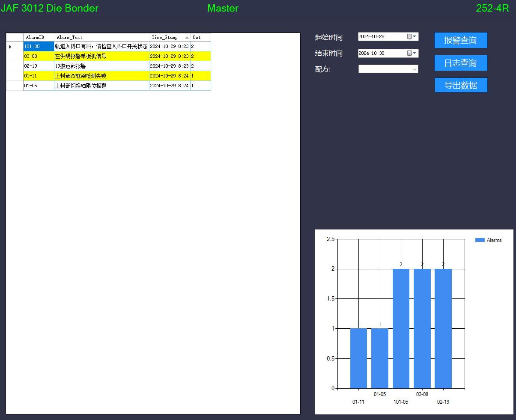Click the 日志查询 log query button
Screen dimensions: 516x420
[461, 63]
